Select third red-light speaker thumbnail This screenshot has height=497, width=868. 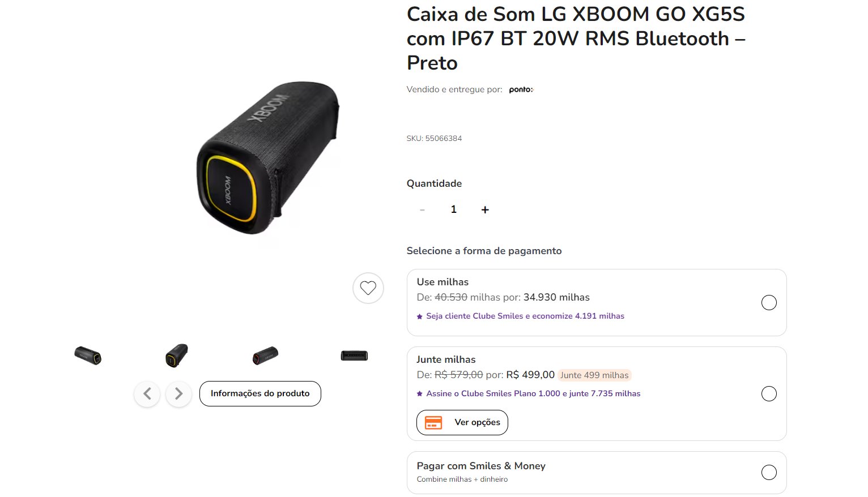point(265,356)
